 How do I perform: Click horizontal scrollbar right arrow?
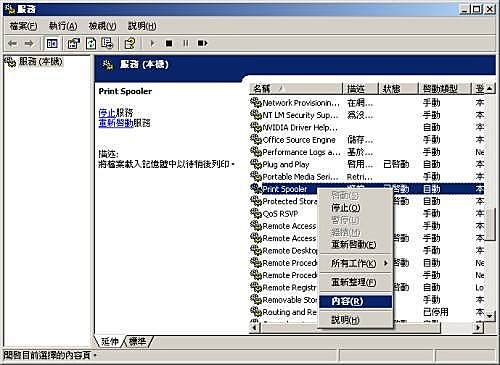tap(478, 328)
